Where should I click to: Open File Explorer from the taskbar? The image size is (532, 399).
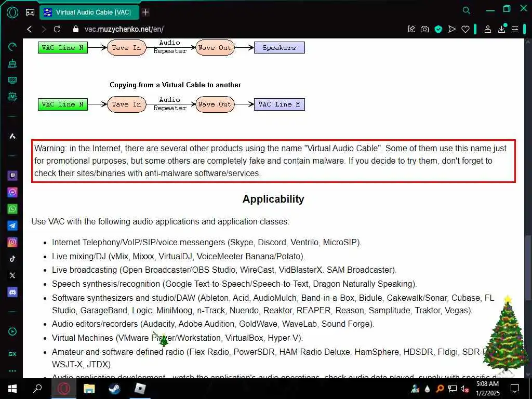coord(89,389)
